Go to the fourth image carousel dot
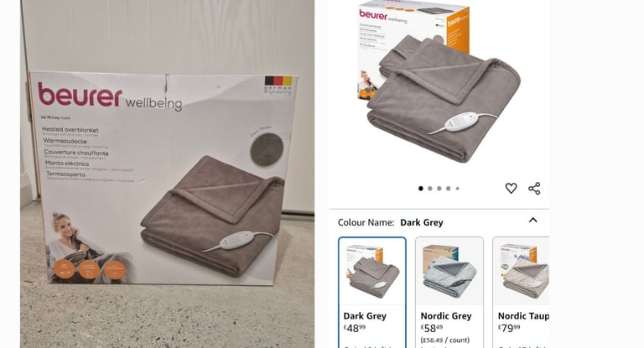The image size is (644, 348). (x=448, y=189)
